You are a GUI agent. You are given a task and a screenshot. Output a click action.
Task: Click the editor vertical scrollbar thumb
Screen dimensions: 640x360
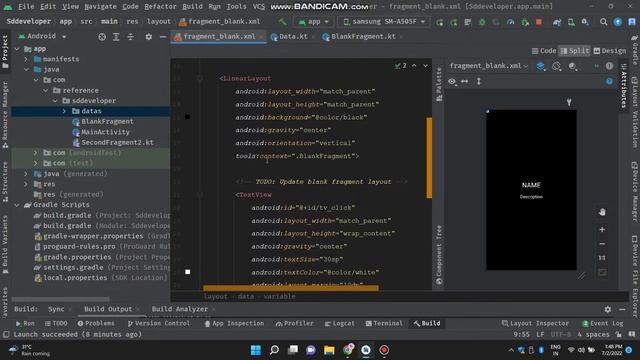[x=429, y=158]
